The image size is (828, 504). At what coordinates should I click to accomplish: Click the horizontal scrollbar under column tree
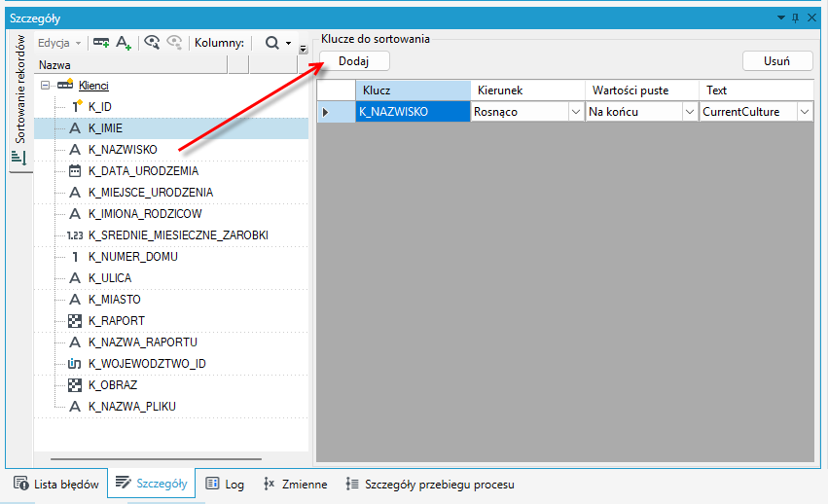coord(157,459)
